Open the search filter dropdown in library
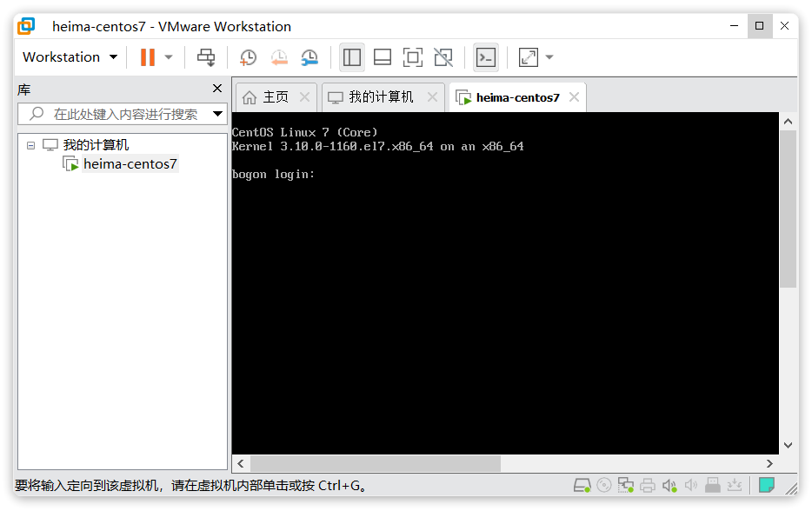 pos(217,114)
